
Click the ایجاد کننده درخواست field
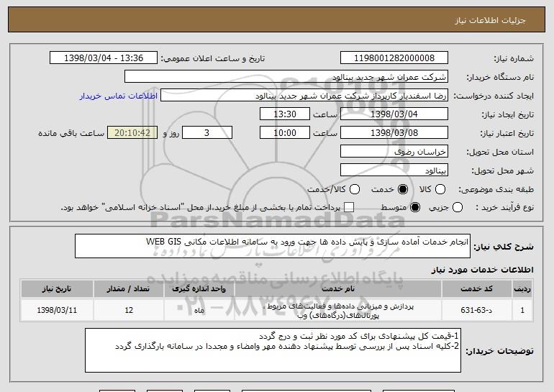coord(304,96)
